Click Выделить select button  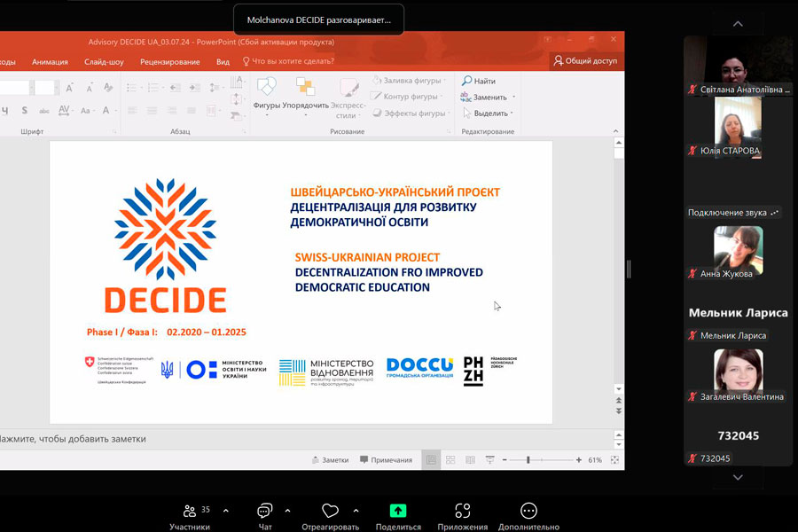click(488, 113)
